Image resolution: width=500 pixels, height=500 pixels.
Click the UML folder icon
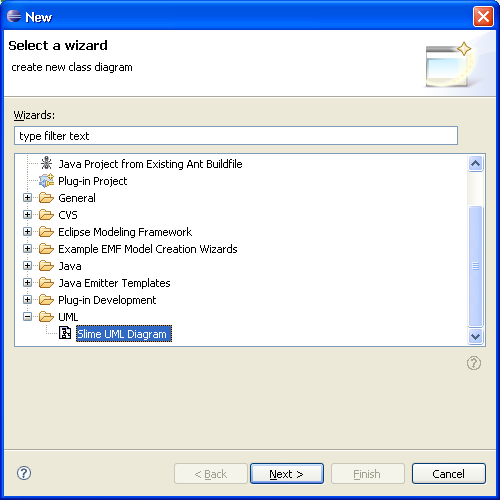[x=46, y=316]
